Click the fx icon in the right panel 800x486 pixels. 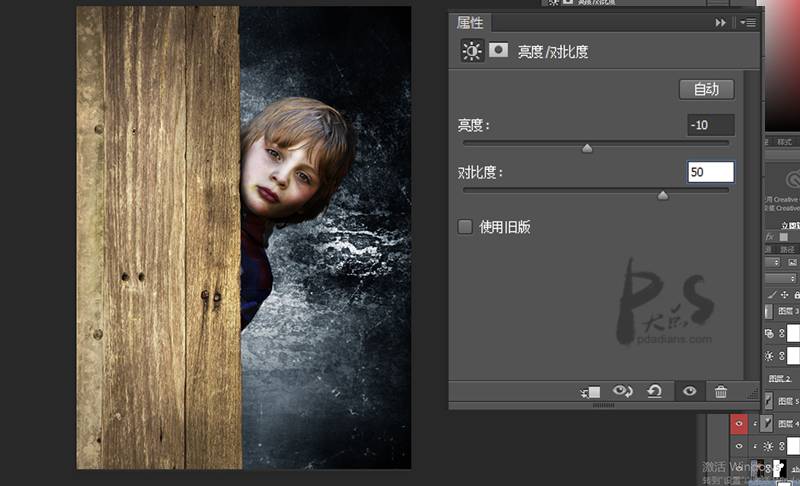pos(769,237)
